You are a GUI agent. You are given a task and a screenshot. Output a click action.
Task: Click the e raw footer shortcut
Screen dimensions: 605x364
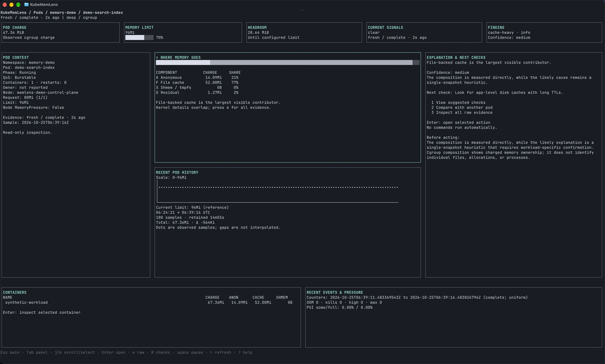138,353
